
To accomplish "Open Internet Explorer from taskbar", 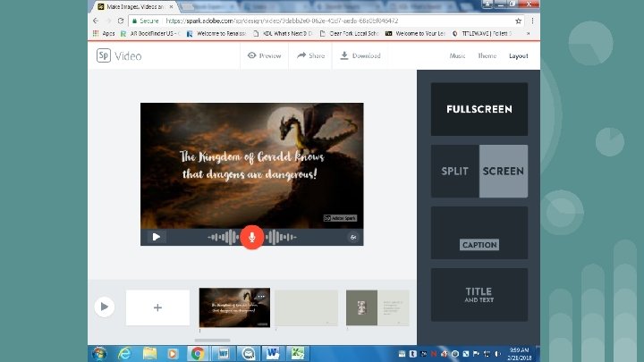I will click(x=124, y=353).
